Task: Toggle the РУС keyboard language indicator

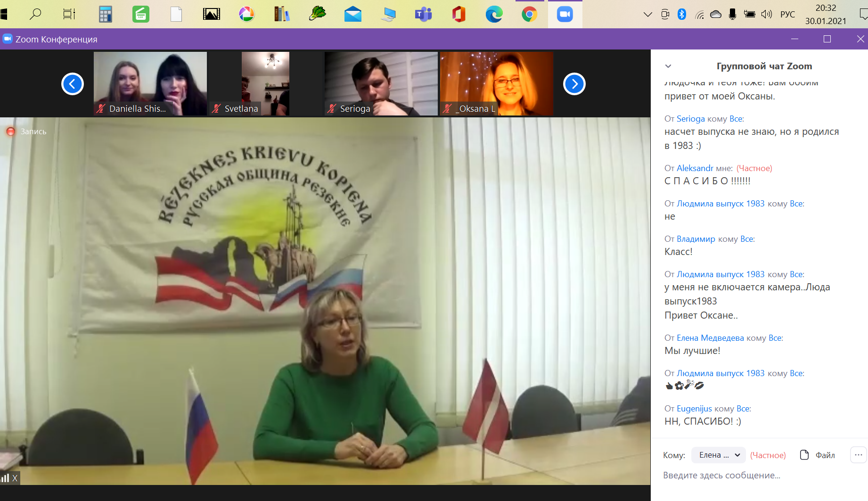Action: pos(787,14)
